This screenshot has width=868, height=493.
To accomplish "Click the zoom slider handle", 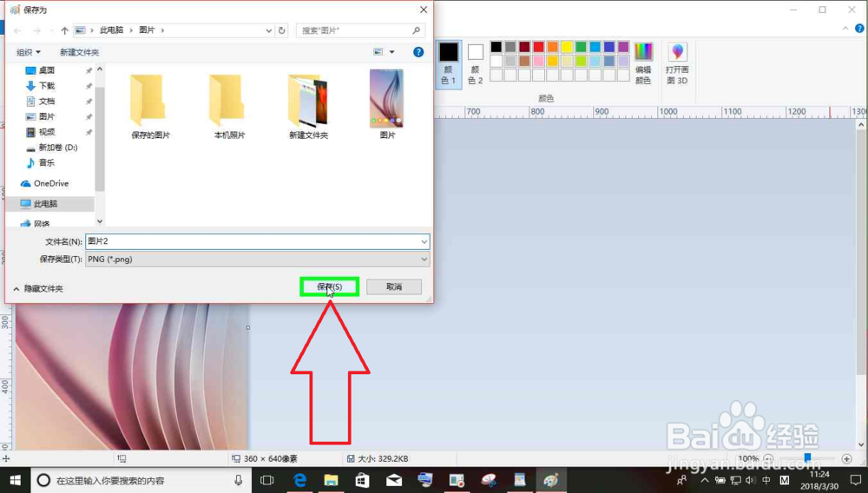I will point(807,458).
